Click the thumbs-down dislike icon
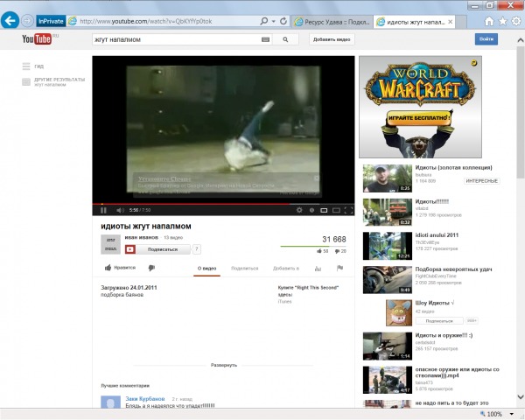Image resolution: width=525 pixels, height=420 pixels. click(151, 268)
